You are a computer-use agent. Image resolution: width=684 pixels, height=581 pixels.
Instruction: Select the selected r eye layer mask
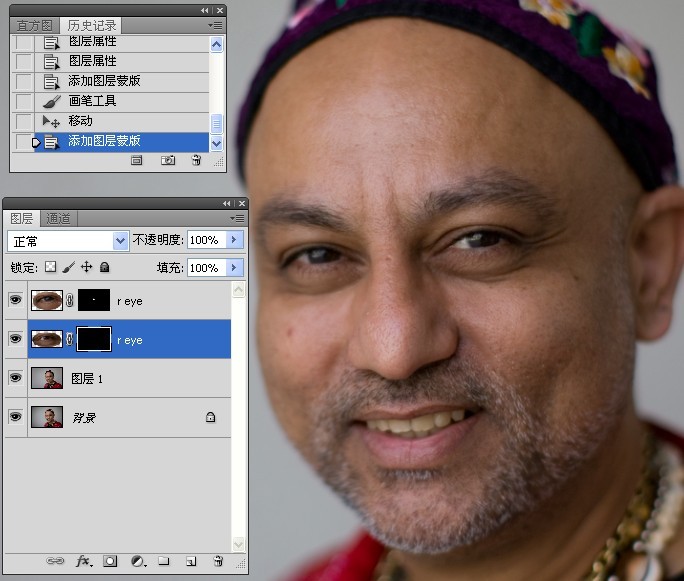click(94, 339)
